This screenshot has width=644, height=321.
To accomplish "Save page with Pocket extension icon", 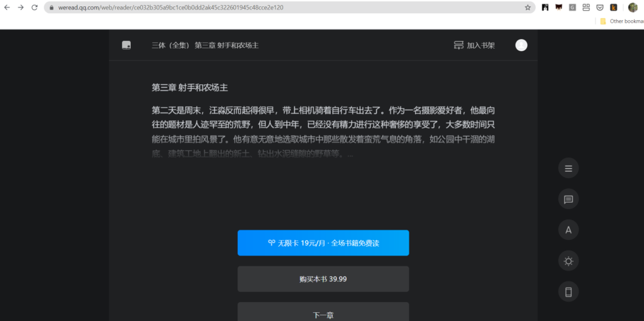I will (x=600, y=8).
